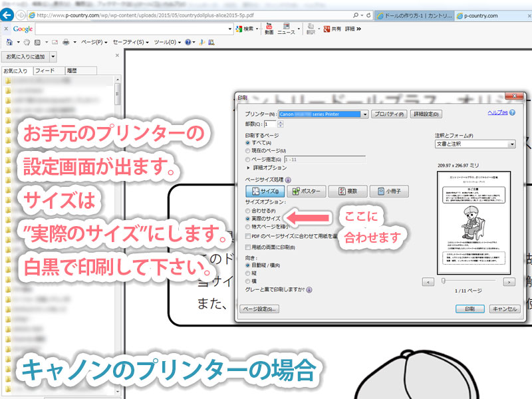Click the browser forward arrow button
Viewport: 532px width, 399px height.
click(x=21, y=15)
